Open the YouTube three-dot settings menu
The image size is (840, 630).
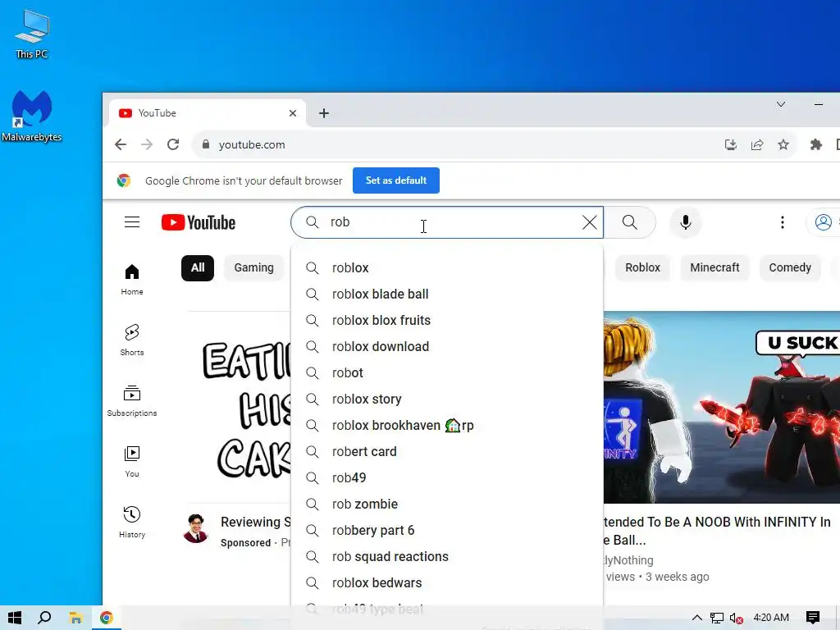pos(782,222)
